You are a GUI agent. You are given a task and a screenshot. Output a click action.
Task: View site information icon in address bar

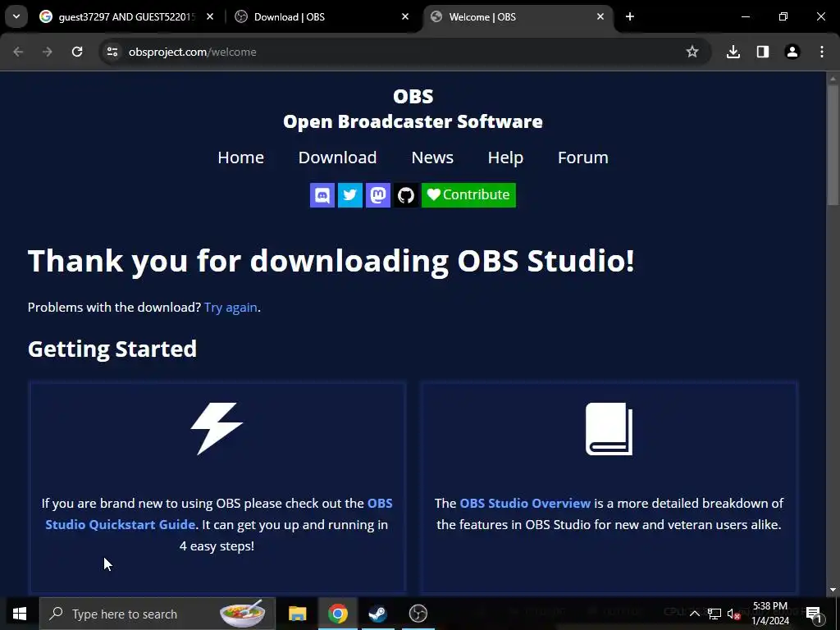[x=112, y=52]
